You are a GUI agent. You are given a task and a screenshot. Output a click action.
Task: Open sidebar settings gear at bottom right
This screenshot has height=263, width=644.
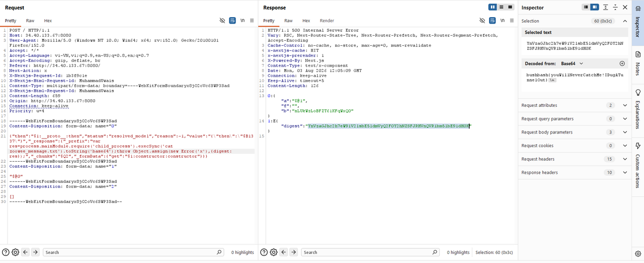click(x=638, y=253)
